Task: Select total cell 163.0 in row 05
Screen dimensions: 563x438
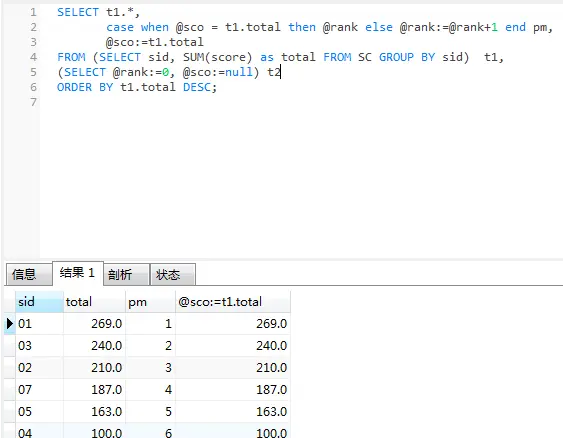Action: 94,411
